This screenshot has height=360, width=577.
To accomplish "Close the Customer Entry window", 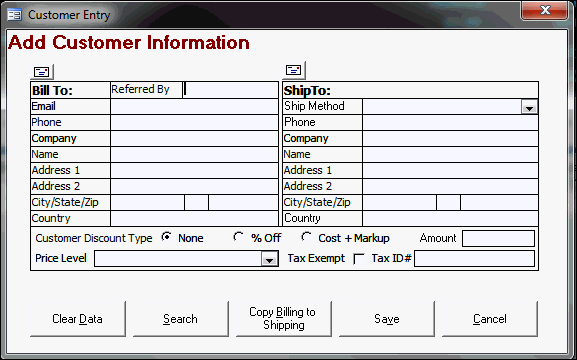I will coord(545,10).
